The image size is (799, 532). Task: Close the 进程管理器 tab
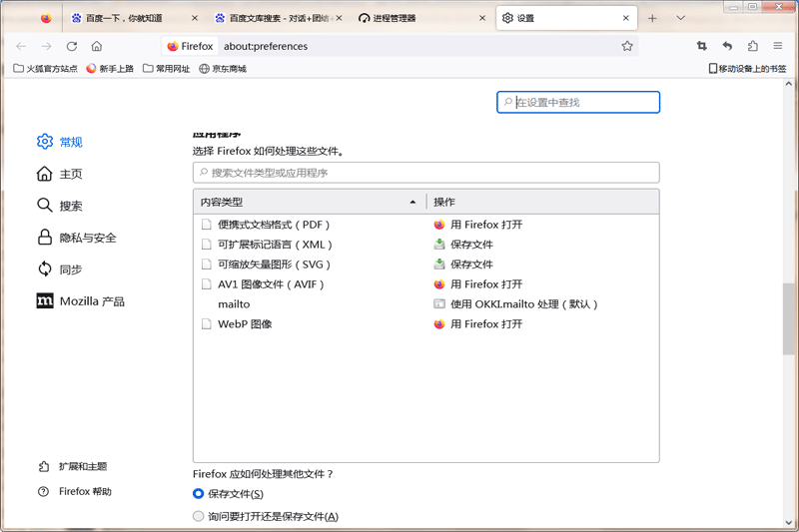482,18
